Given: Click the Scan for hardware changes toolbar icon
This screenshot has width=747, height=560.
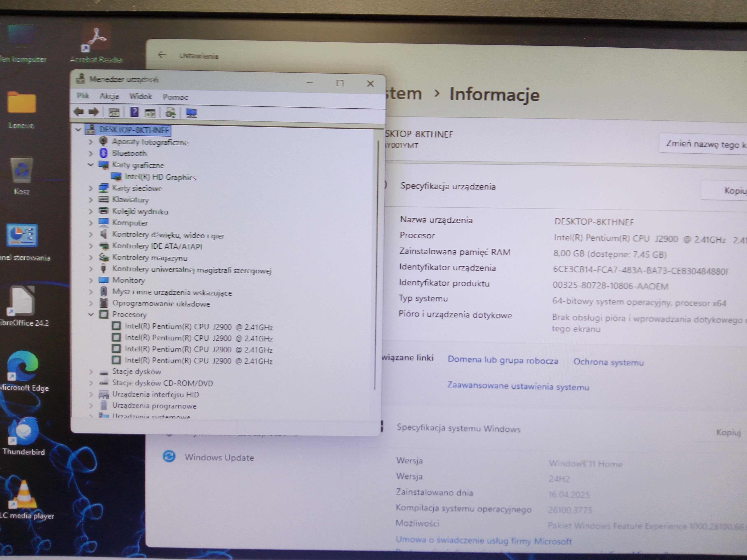Looking at the screenshot, I should pyautogui.click(x=171, y=113).
